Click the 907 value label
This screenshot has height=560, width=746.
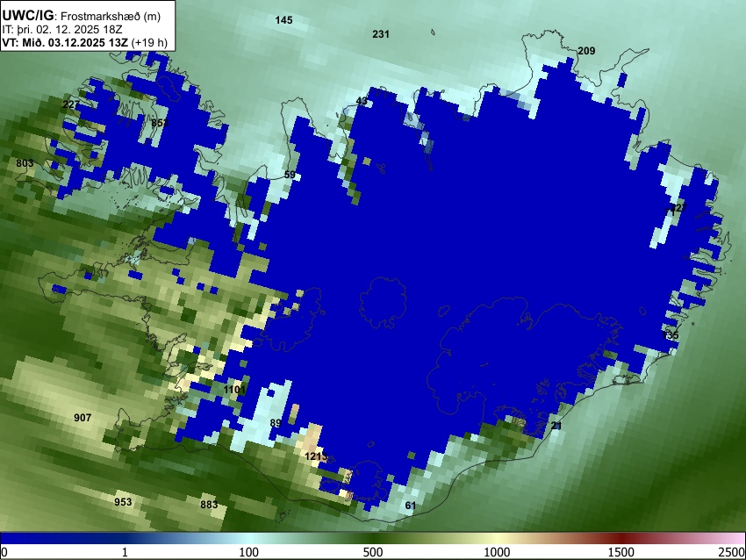pyautogui.click(x=82, y=418)
